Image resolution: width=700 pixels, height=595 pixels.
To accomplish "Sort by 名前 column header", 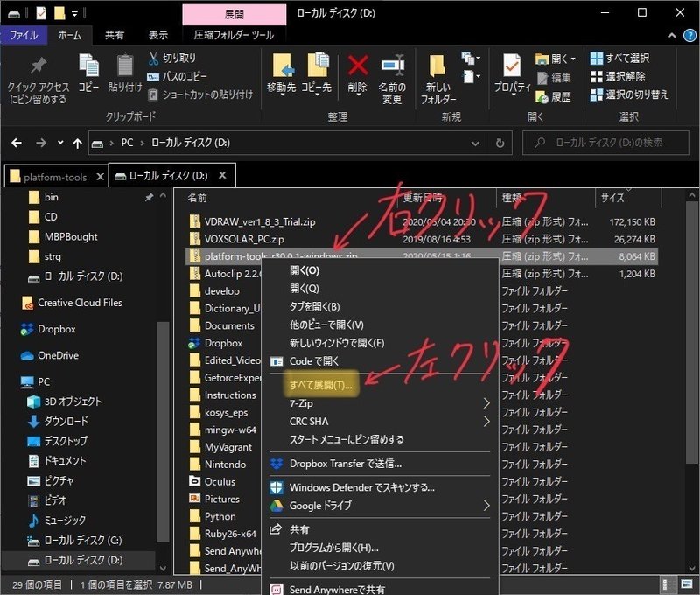I will [x=198, y=198].
